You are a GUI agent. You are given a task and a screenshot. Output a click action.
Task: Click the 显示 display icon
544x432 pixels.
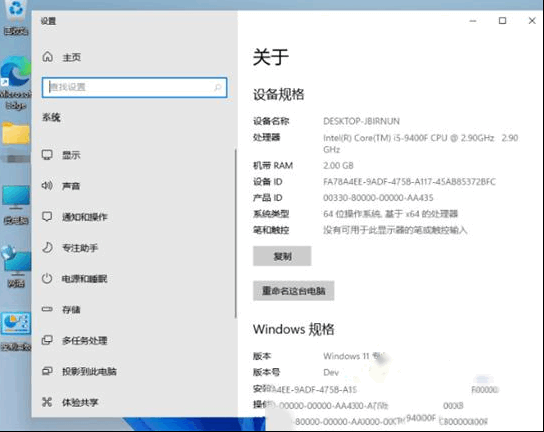47,155
